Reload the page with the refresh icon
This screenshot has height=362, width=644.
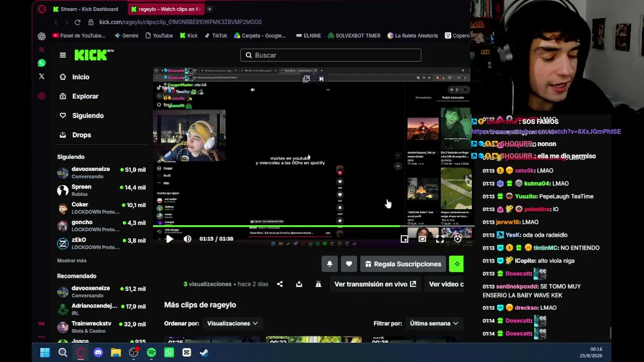(x=77, y=22)
